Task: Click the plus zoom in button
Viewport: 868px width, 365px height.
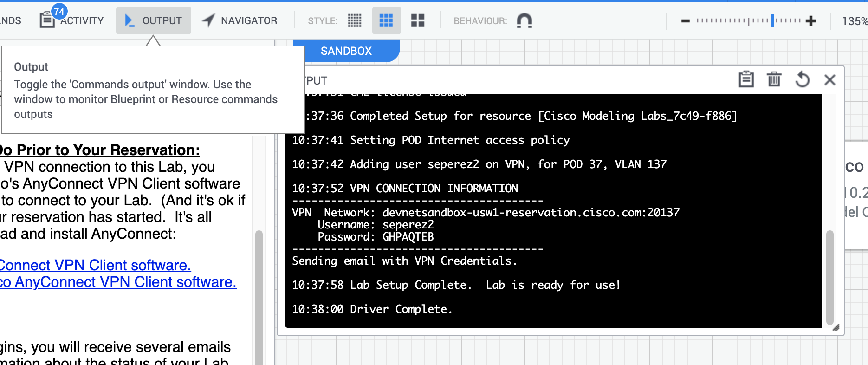Action: click(x=811, y=21)
